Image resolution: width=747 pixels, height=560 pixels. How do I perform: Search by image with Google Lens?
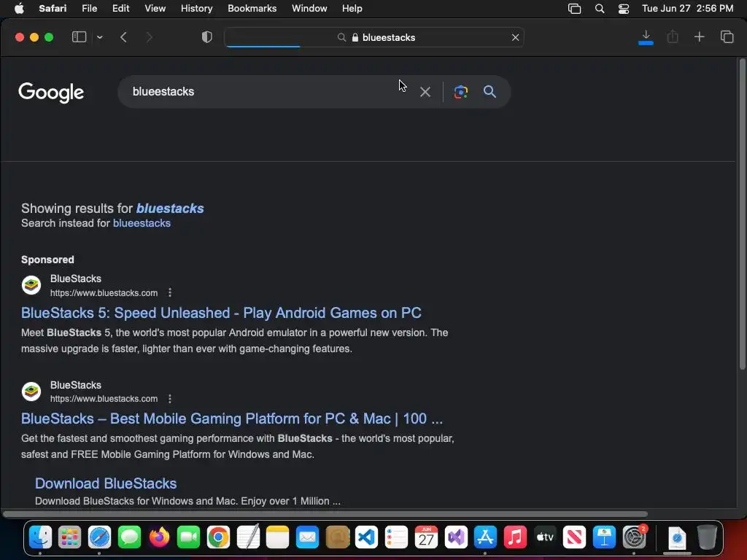(461, 92)
